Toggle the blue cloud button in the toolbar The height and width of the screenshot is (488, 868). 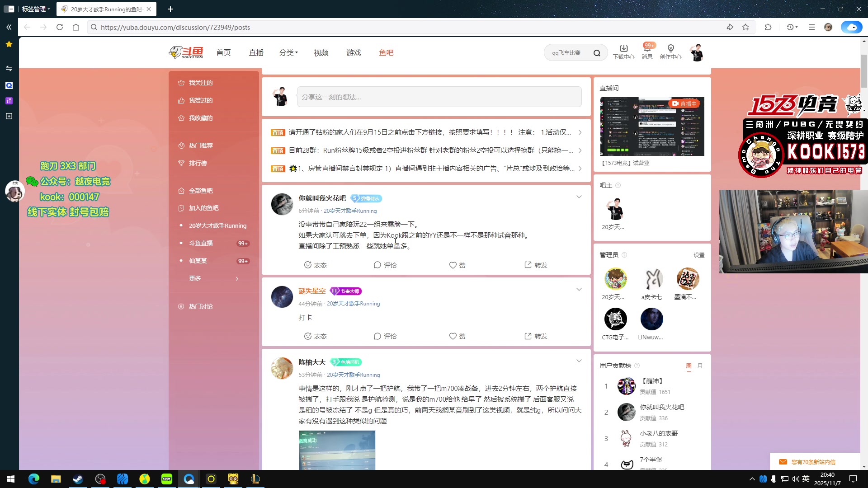coord(851,27)
